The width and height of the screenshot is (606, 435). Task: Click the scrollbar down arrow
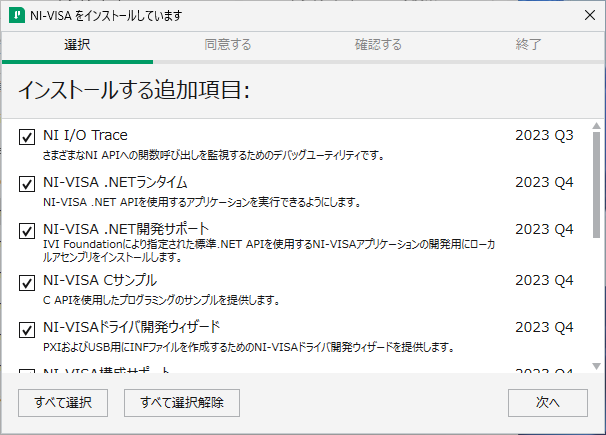596,366
